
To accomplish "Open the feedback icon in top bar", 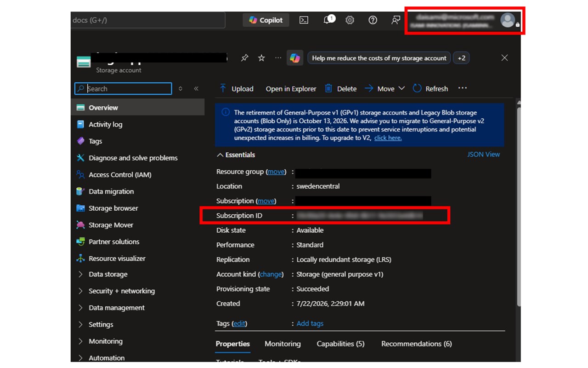I will click(396, 20).
